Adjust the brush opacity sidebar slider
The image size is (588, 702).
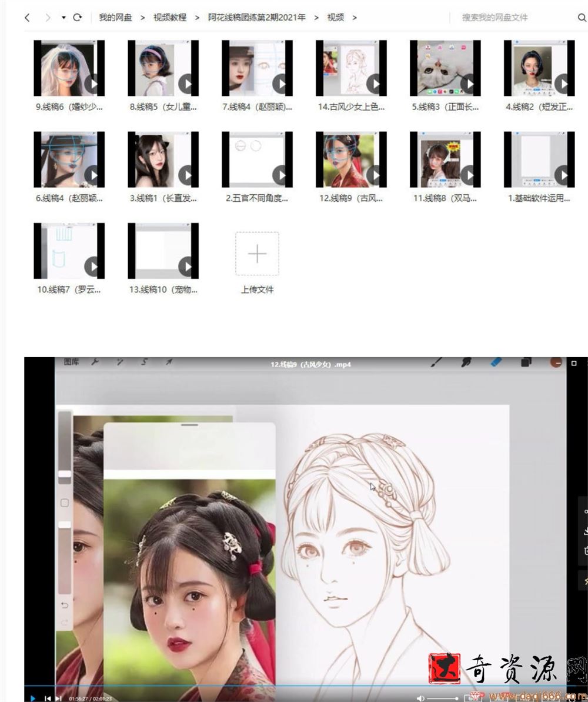pos(65,557)
